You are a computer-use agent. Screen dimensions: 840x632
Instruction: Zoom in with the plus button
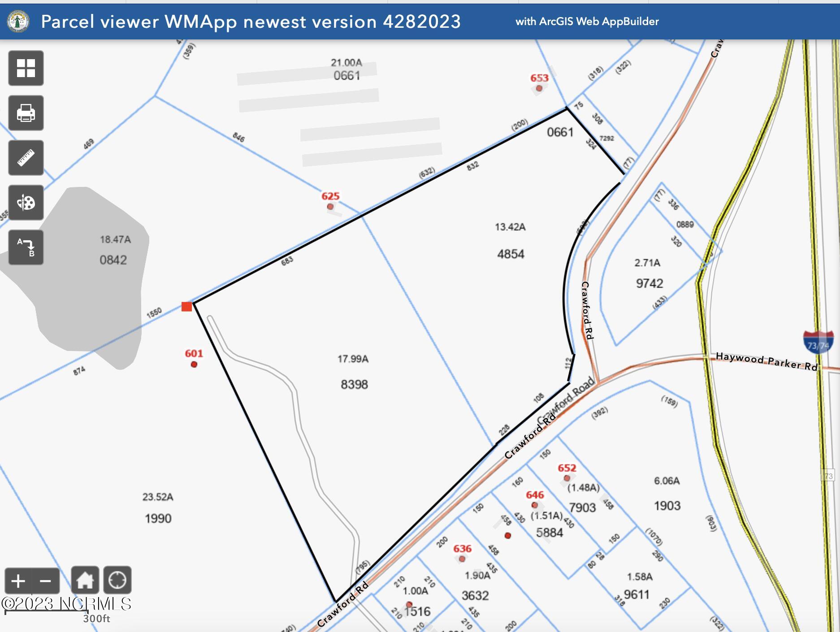tap(18, 581)
